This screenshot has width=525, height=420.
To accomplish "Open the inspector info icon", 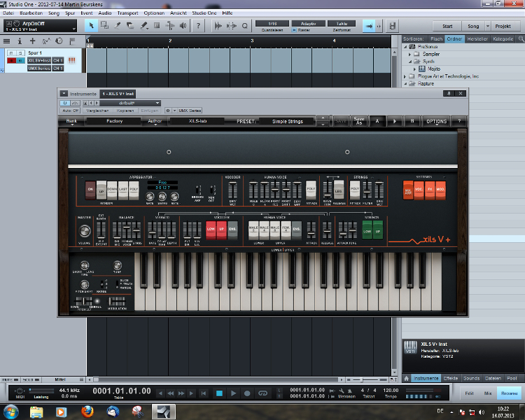I will pos(20,41).
